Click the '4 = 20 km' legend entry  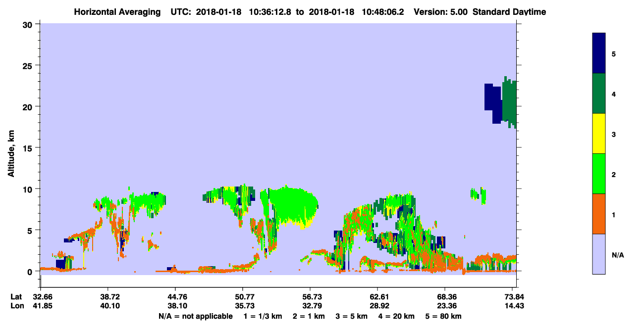pos(395,316)
